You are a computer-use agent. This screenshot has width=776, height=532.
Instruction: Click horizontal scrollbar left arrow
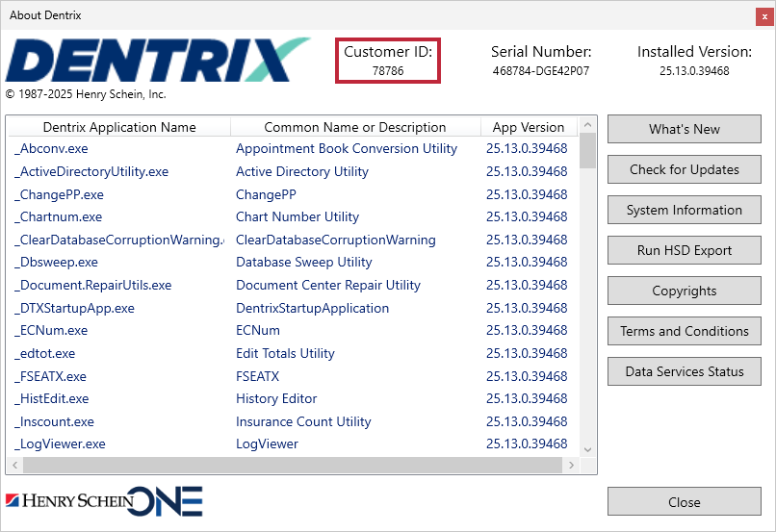pyautogui.click(x=14, y=465)
